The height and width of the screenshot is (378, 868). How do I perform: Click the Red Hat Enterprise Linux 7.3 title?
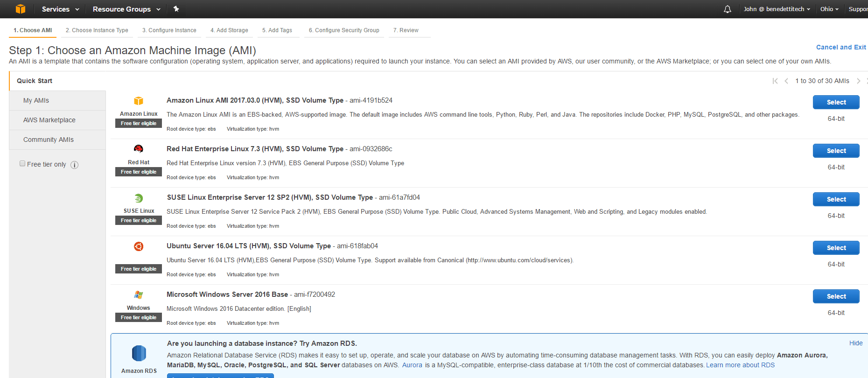pyautogui.click(x=255, y=149)
